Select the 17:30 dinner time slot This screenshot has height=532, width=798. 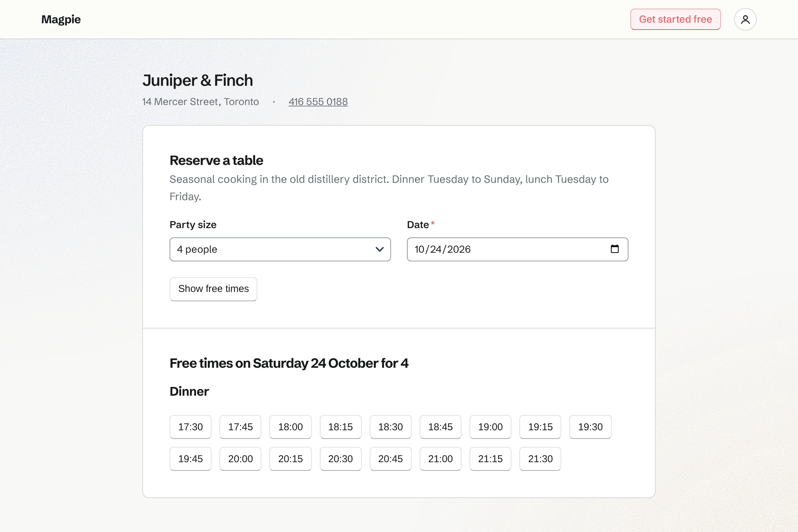pos(190,427)
